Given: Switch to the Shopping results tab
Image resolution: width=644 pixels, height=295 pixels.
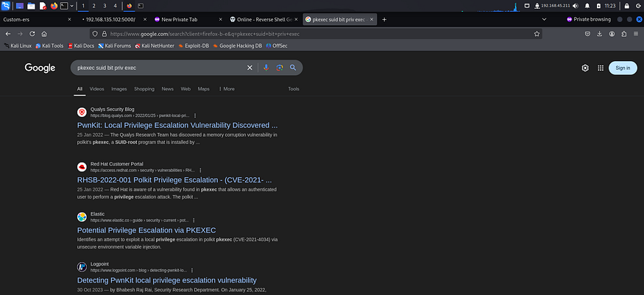Looking at the screenshot, I should tap(144, 89).
